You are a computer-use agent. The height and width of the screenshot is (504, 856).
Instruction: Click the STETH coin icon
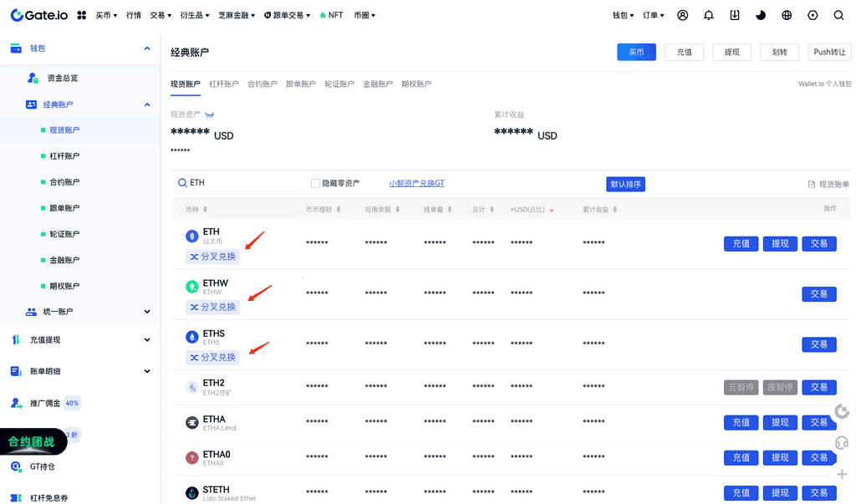pyautogui.click(x=191, y=493)
